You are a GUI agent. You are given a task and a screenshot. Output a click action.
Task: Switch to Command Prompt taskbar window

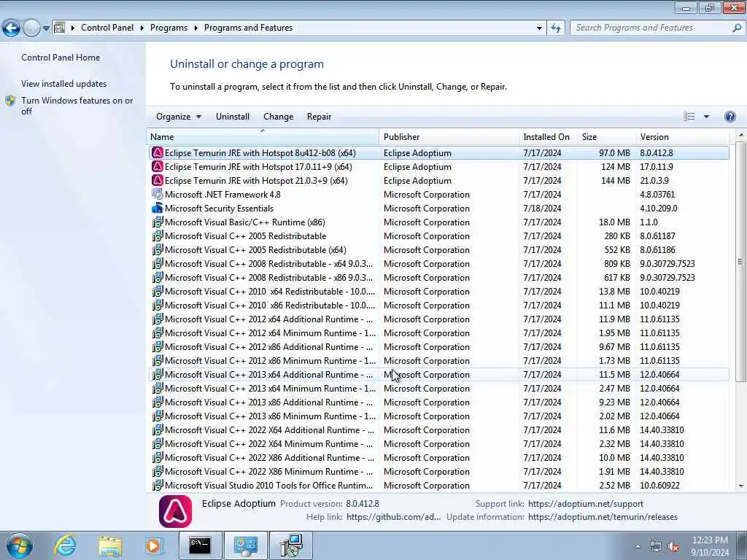(x=200, y=545)
